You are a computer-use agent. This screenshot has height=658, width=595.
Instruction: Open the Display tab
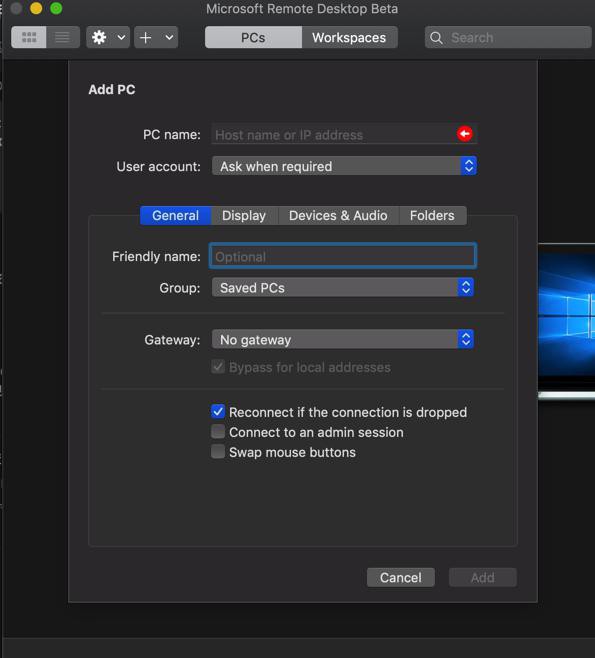244,215
